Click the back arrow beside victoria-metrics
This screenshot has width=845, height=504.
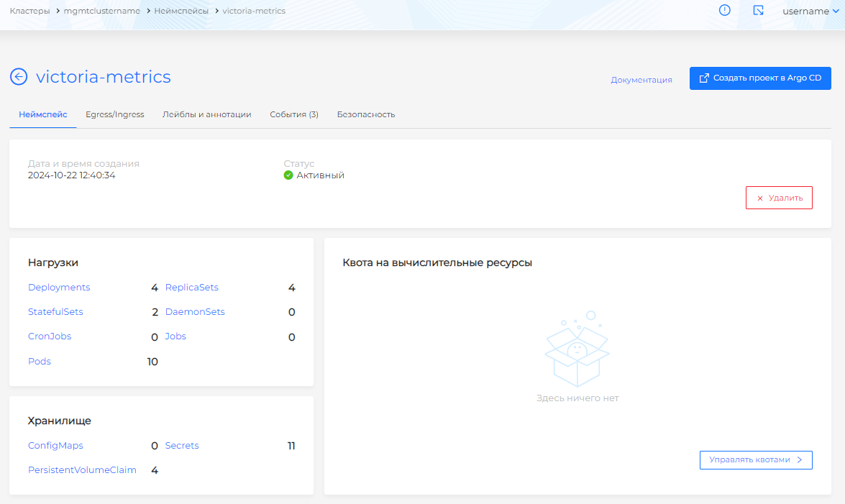coord(19,77)
